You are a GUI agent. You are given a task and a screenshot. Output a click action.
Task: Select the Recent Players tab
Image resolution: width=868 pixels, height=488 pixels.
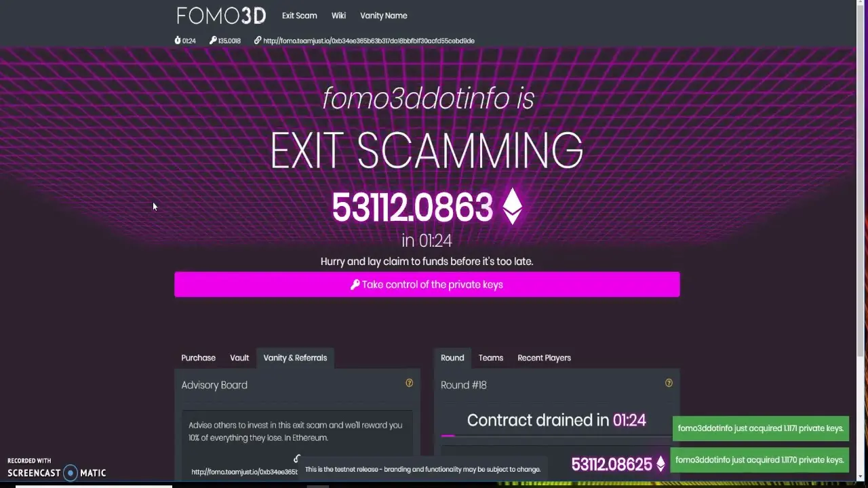coord(544,358)
